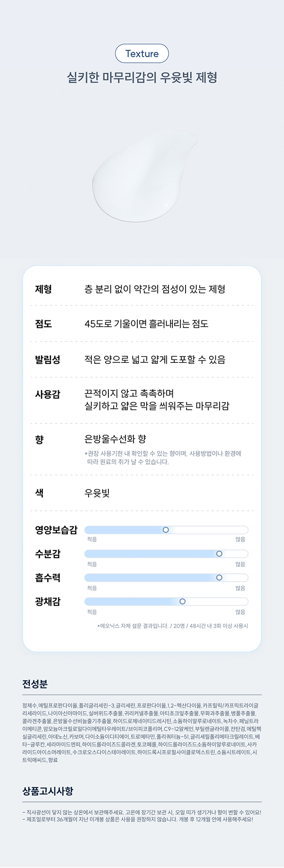Click the 전성분 section heading
The width and height of the screenshot is (284, 868).
[35, 684]
